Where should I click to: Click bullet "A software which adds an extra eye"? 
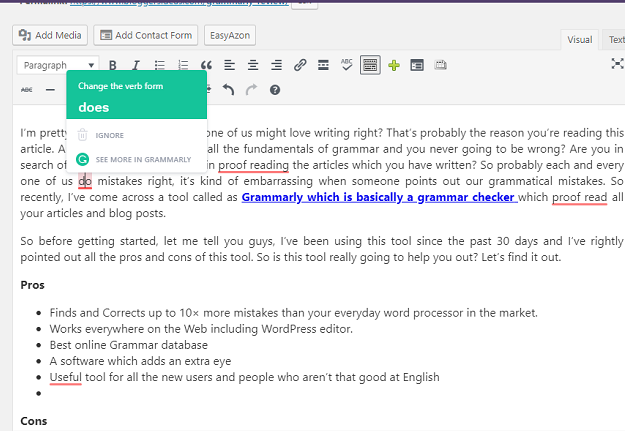140,361
